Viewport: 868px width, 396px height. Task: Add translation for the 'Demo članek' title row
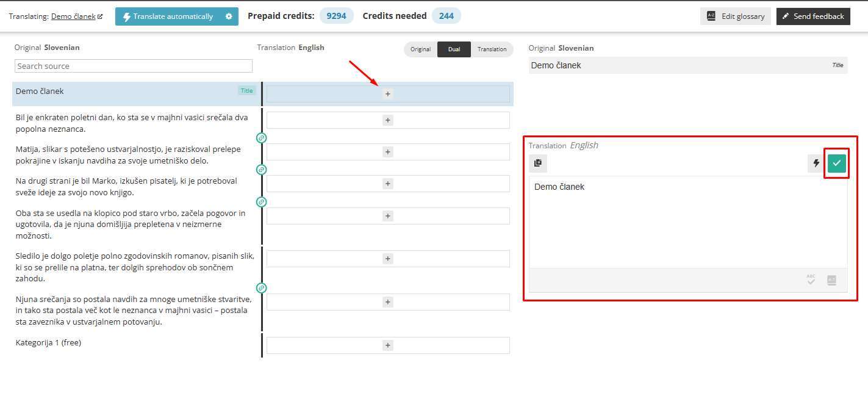pyautogui.click(x=387, y=94)
